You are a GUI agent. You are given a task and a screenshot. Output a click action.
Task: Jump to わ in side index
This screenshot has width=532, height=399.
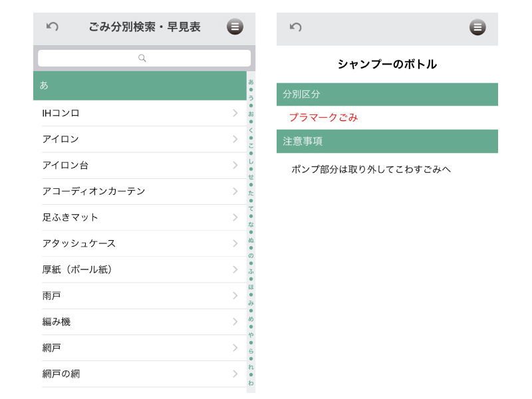(x=251, y=383)
